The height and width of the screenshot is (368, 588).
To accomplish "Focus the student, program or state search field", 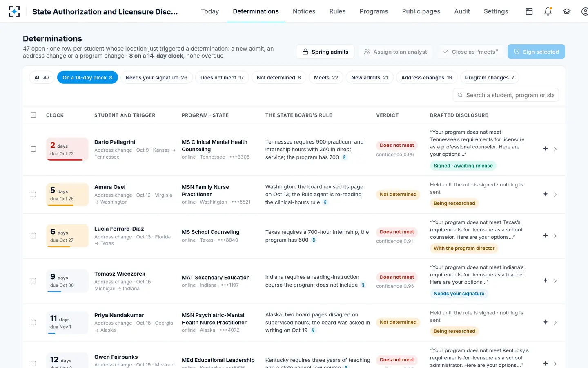I will tap(506, 95).
